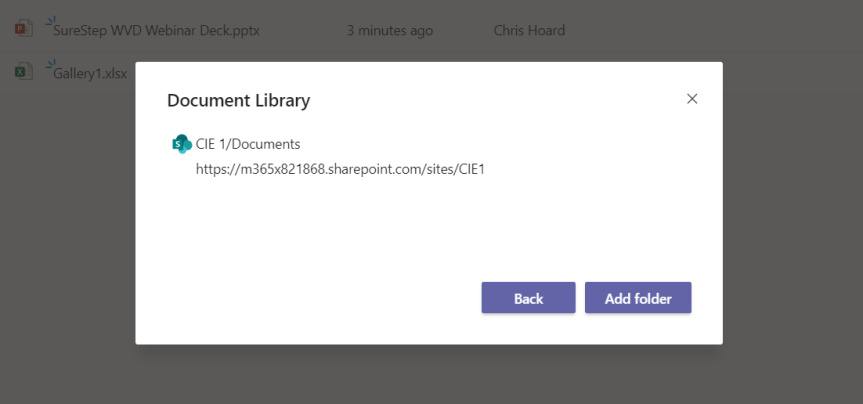863x404 pixels.
Task: Click the dimmed overlay below the dialog
Action: coord(430,375)
